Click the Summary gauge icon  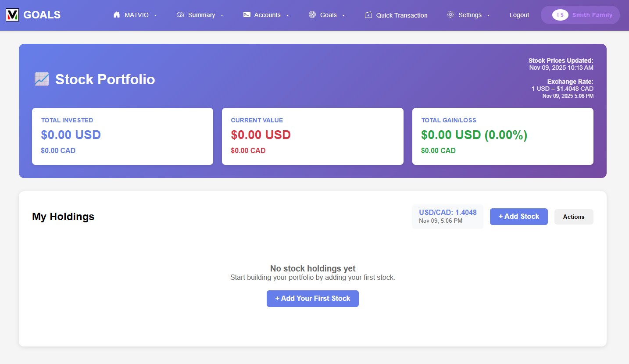(x=180, y=15)
